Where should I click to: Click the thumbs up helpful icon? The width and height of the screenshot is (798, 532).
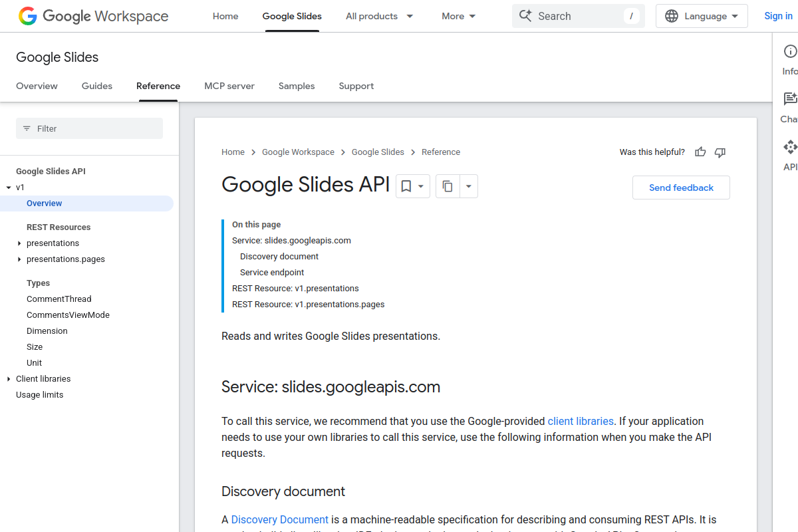coord(700,152)
